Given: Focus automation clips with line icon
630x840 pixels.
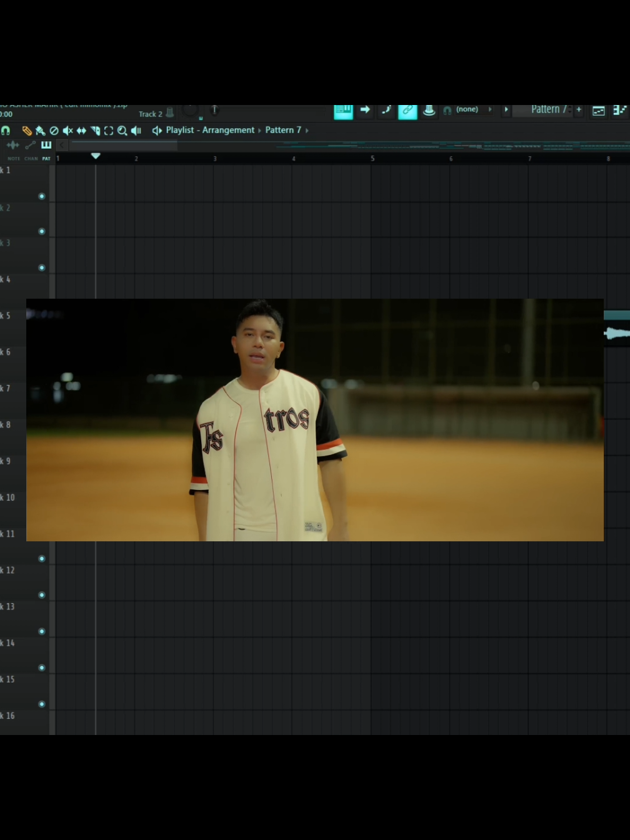Looking at the screenshot, I should [30, 145].
